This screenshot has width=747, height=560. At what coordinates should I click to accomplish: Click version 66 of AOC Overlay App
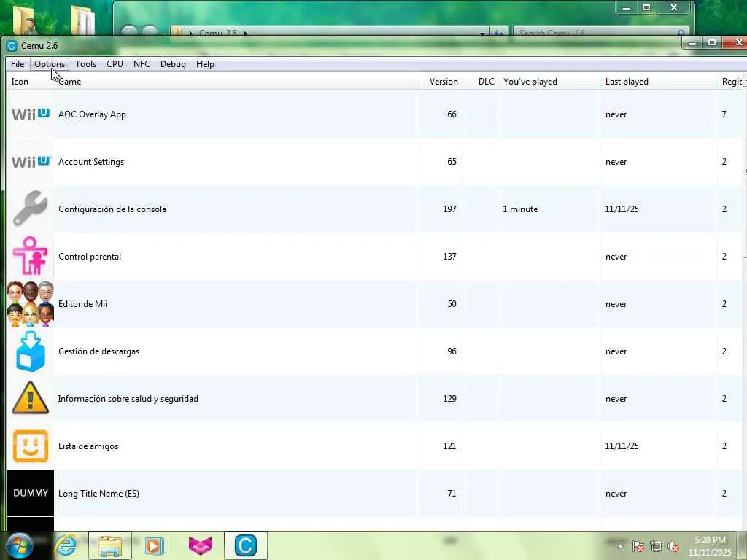click(x=452, y=114)
